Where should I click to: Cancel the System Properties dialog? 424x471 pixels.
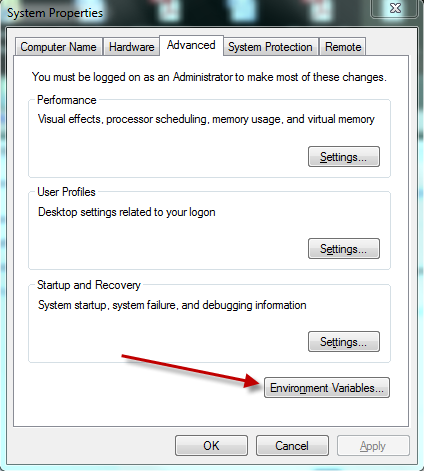click(x=292, y=446)
